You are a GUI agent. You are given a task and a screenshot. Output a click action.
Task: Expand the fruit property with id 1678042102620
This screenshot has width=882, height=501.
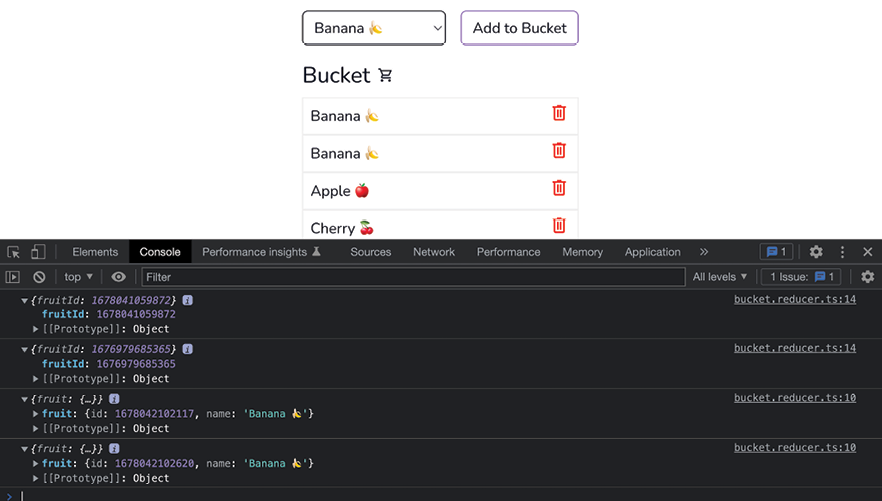(x=35, y=463)
